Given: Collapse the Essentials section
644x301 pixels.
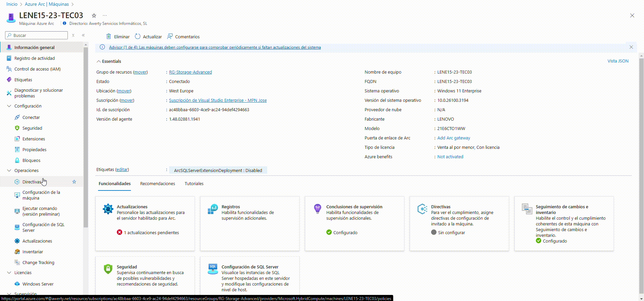Looking at the screenshot, I should click(x=99, y=61).
